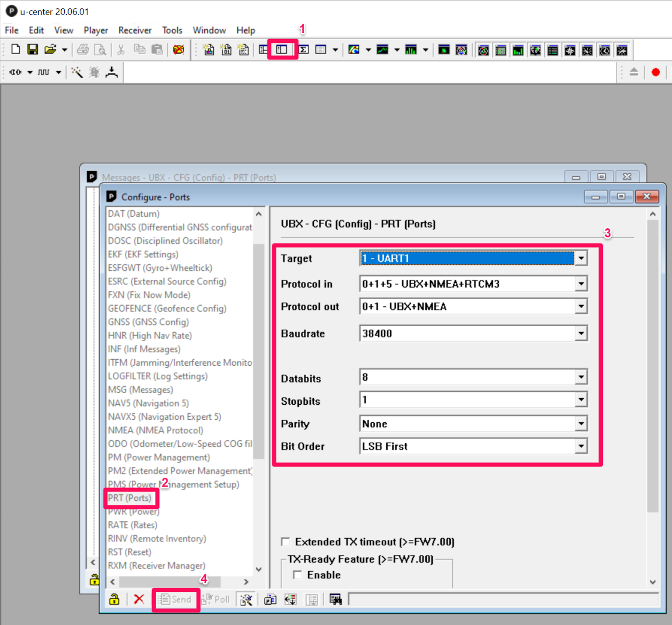Open the Configuration View toolbar icon

tap(282, 50)
